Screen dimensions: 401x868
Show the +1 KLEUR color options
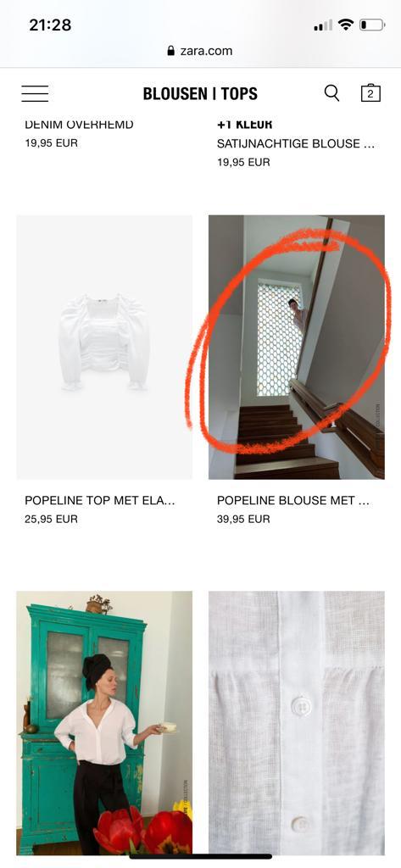pyautogui.click(x=244, y=125)
